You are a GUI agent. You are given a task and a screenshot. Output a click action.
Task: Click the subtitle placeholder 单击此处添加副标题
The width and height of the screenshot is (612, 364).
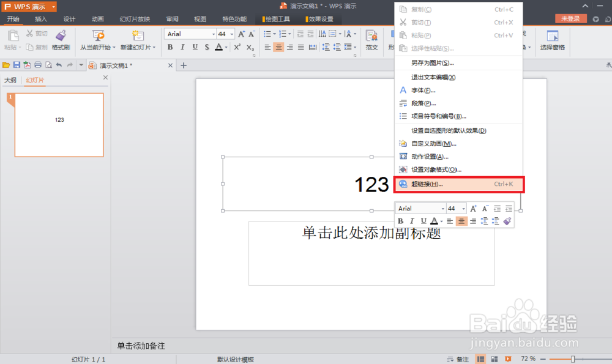371,233
